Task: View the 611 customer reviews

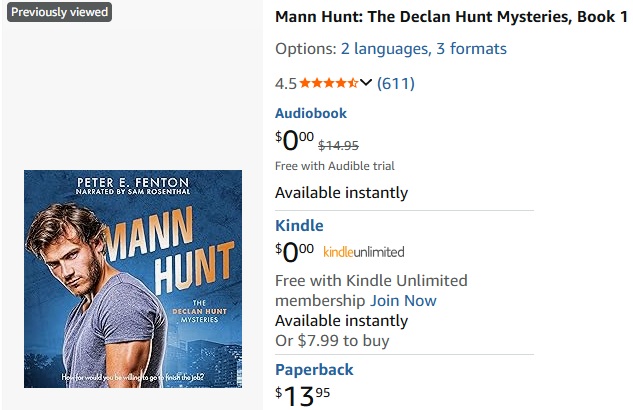Action: (395, 83)
